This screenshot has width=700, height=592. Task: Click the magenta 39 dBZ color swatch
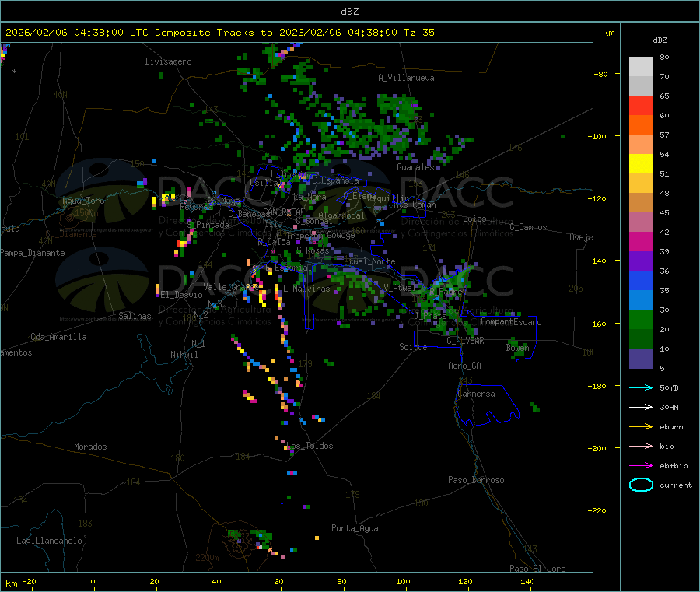(641, 241)
